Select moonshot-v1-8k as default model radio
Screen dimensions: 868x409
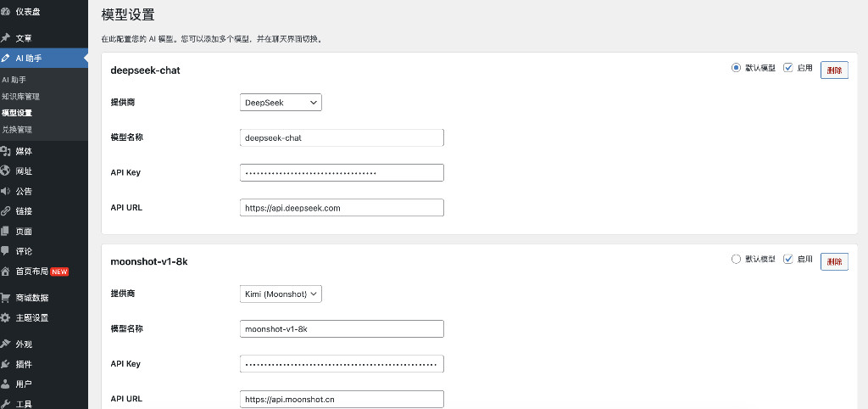point(736,260)
